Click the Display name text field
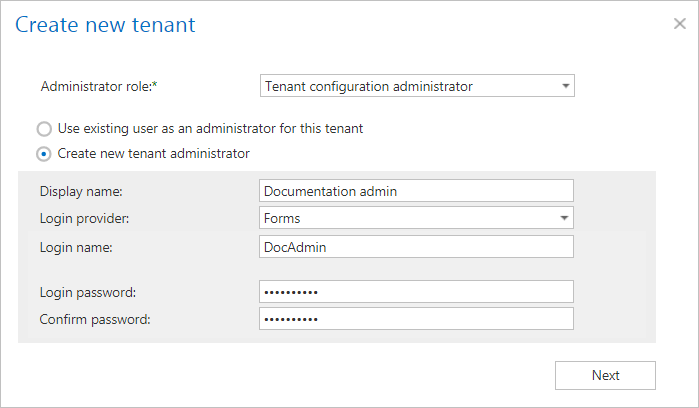Screen dimensions: 699x408 [416, 190]
